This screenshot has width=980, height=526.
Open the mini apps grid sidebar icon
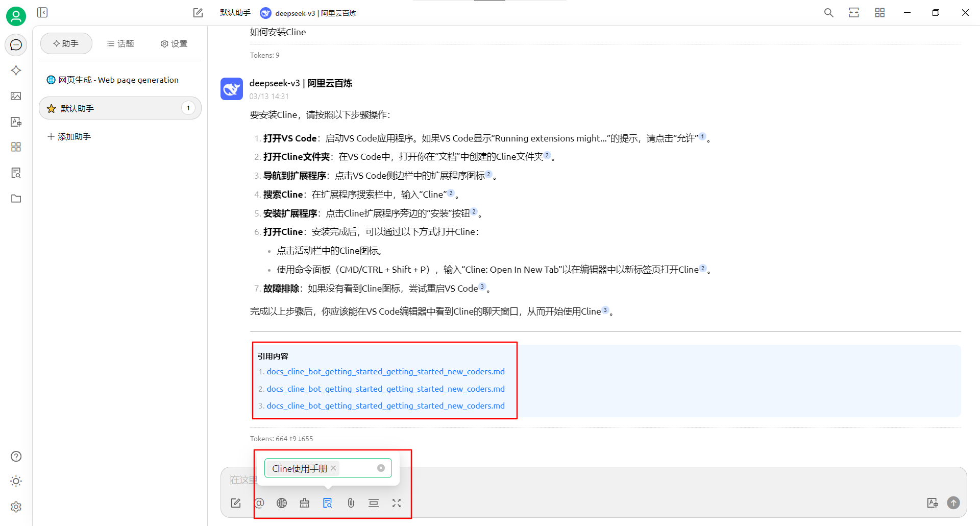16,147
